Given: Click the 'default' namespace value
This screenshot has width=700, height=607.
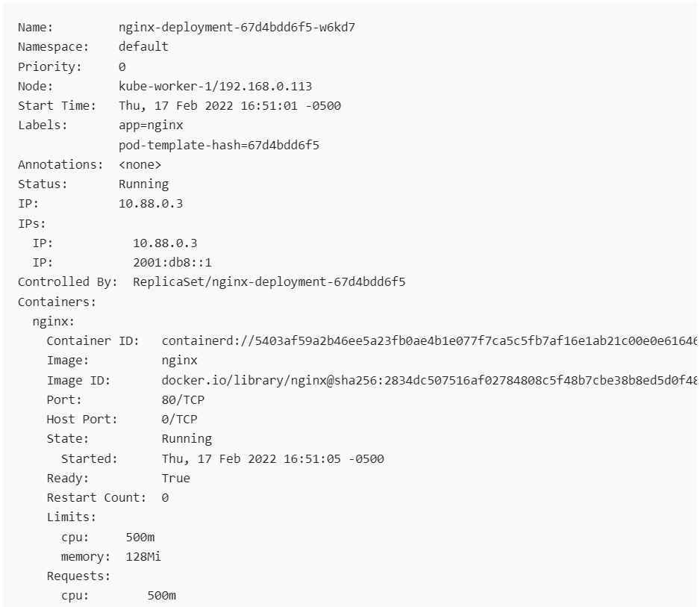Looking at the screenshot, I should click(143, 46).
